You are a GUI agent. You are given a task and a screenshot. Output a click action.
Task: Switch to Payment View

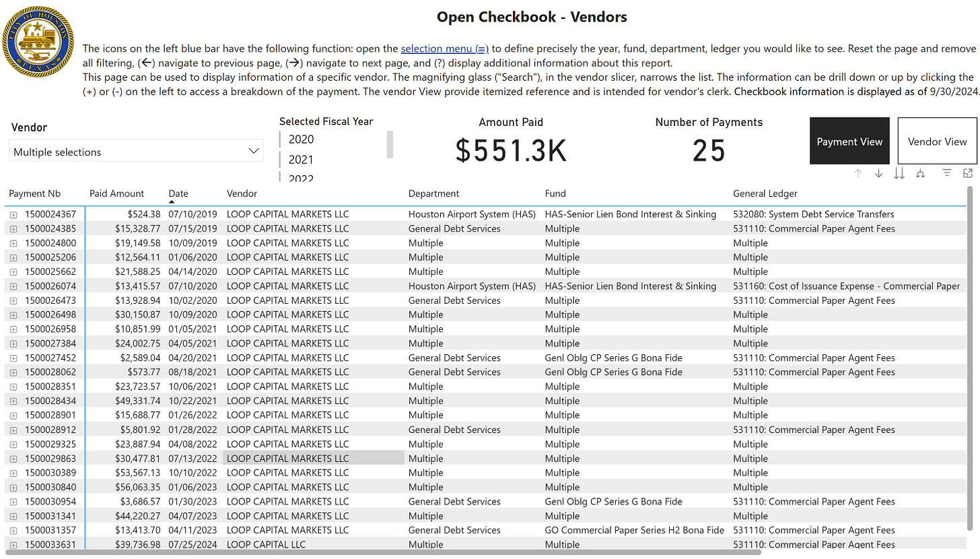coord(849,141)
